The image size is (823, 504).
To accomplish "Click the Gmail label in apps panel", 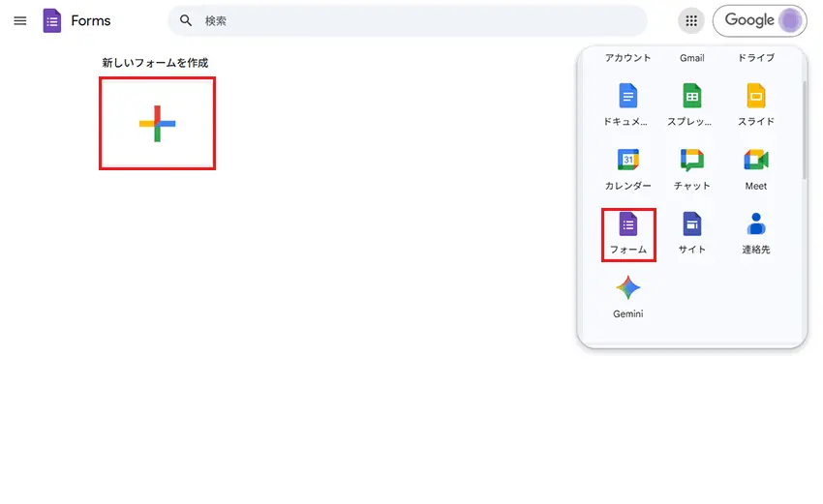I will point(691,58).
